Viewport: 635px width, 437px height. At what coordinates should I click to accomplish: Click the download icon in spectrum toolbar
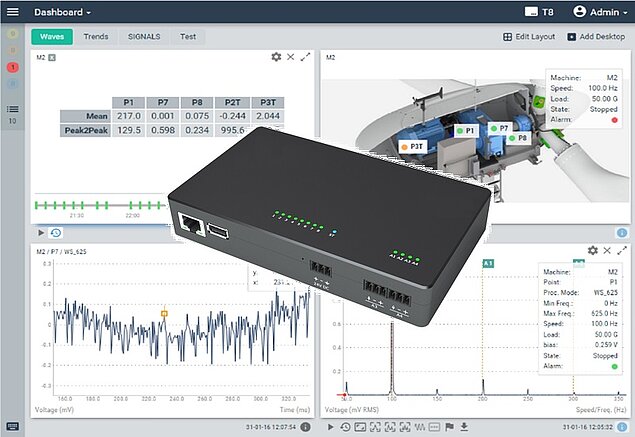coord(463,428)
